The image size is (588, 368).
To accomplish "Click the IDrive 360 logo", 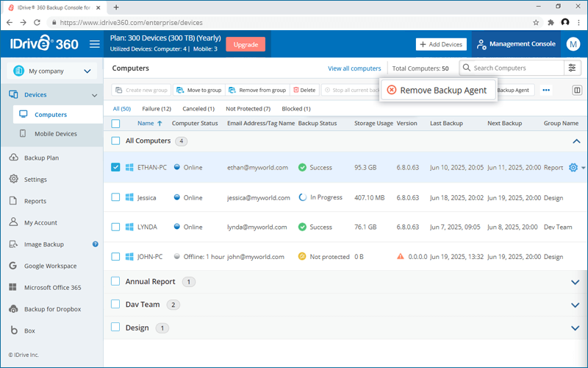I will pyautogui.click(x=44, y=43).
